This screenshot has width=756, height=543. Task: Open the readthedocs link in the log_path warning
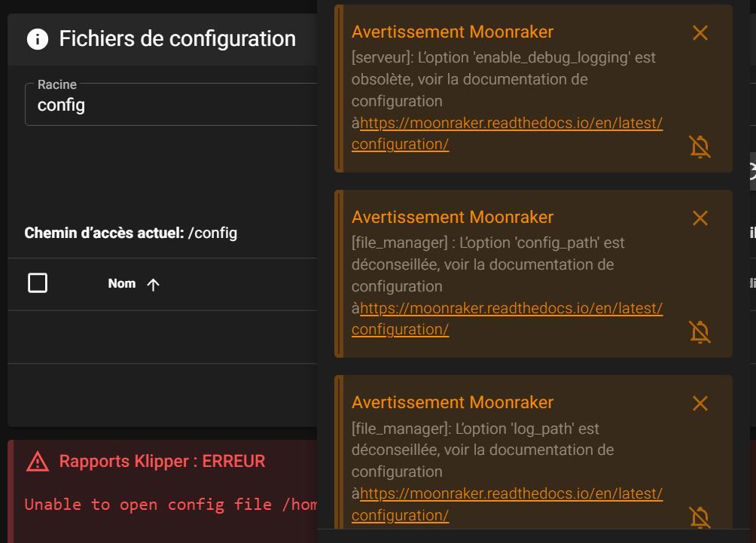point(507,505)
